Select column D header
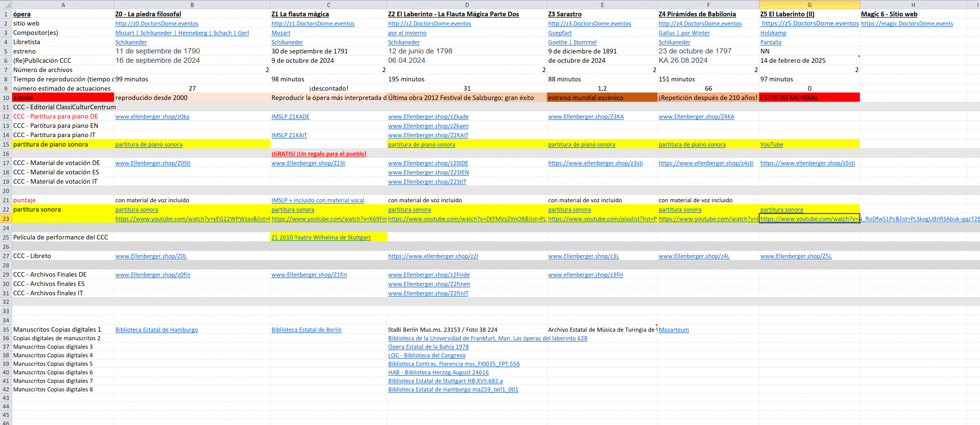Screen dimensions: 980x425 click(x=467, y=5)
